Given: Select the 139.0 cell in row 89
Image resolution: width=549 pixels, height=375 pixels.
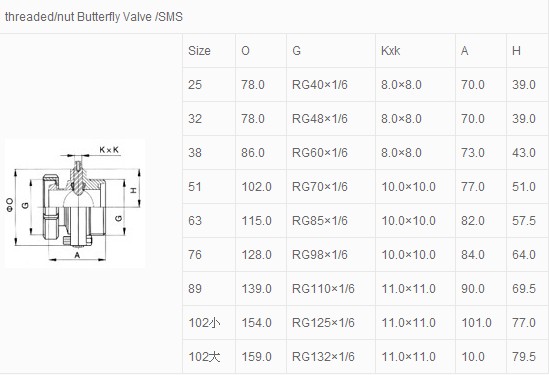Looking at the screenshot, I should pyautogui.click(x=261, y=289).
